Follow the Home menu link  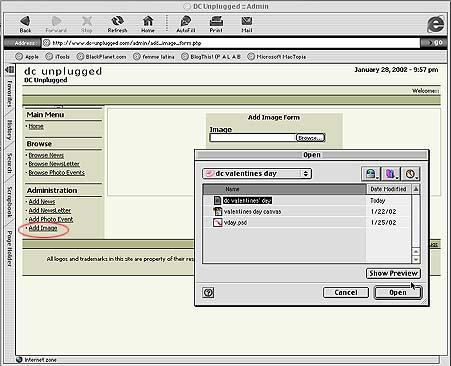[x=36, y=126]
